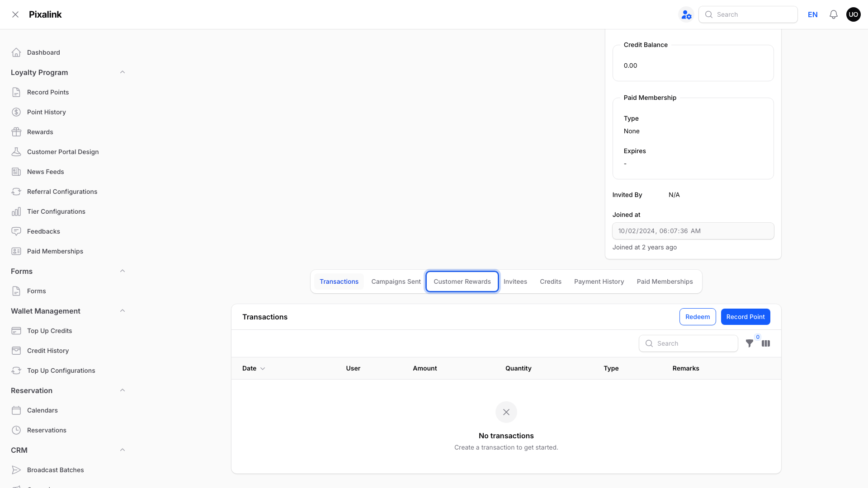The width and height of the screenshot is (868, 488).
Task: Collapse the Loyalty Program section
Action: (x=123, y=72)
